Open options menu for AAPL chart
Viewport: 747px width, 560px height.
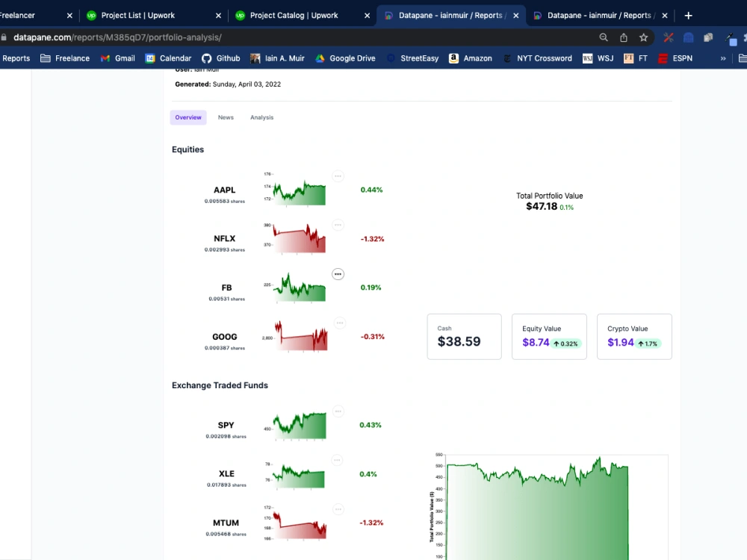pyautogui.click(x=338, y=176)
